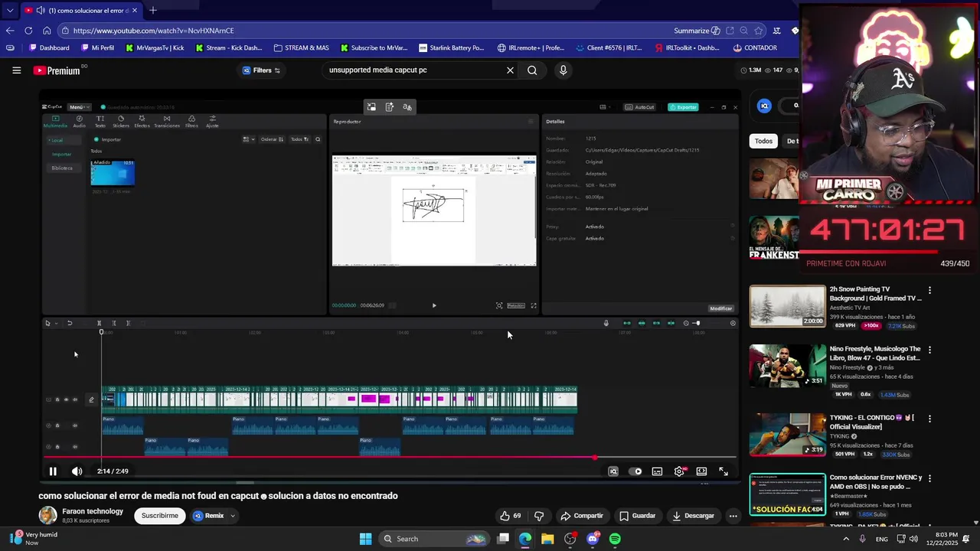980x551 pixels.
Task: Open the YouTube hamburger guide menu
Action: (16, 70)
